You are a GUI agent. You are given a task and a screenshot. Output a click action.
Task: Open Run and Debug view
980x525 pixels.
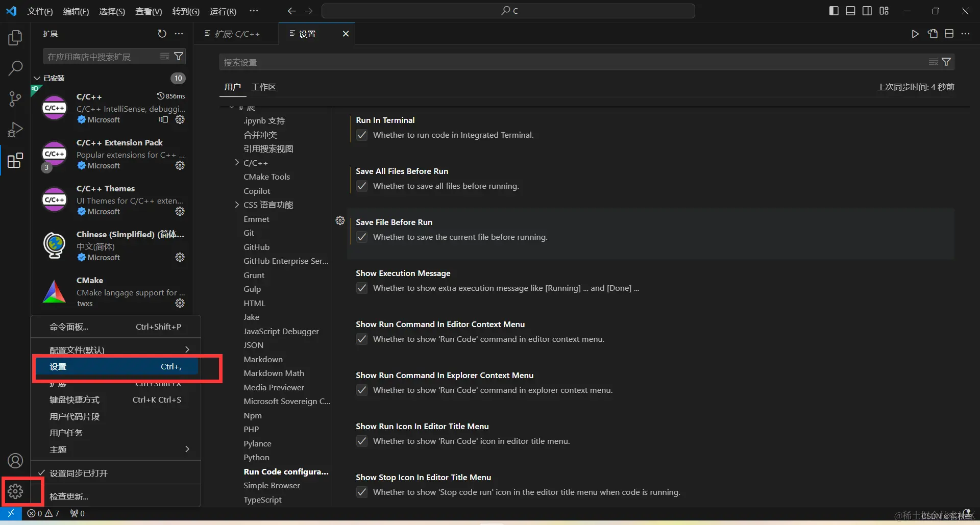click(15, 130)
